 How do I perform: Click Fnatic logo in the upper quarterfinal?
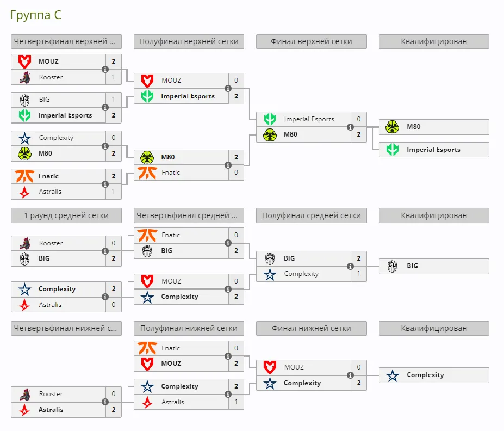coord(24,176)
